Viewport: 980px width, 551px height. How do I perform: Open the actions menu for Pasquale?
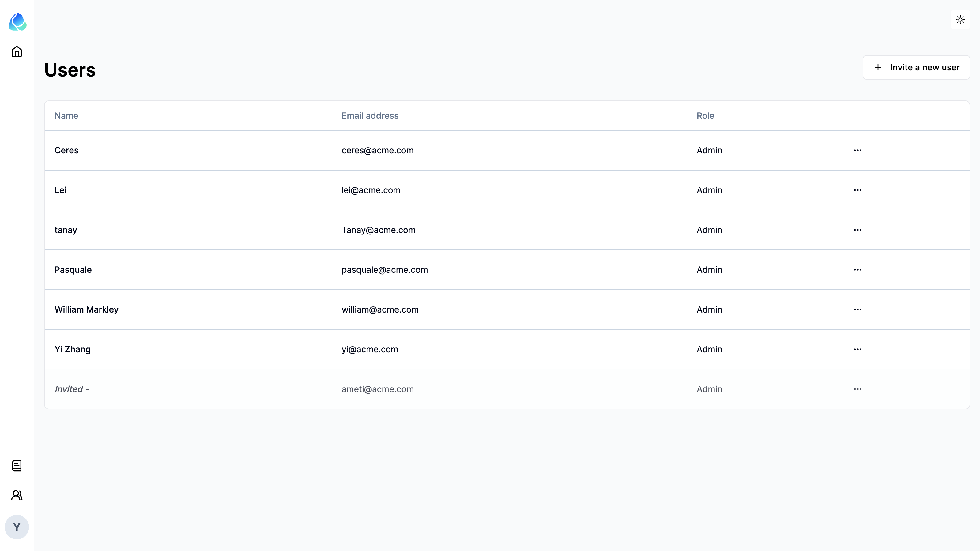pos(858,270)
